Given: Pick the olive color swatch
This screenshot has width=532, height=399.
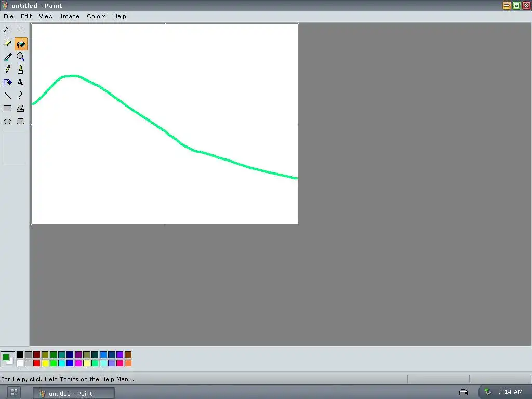Looking at the screenshot, I should coord(45,354).
